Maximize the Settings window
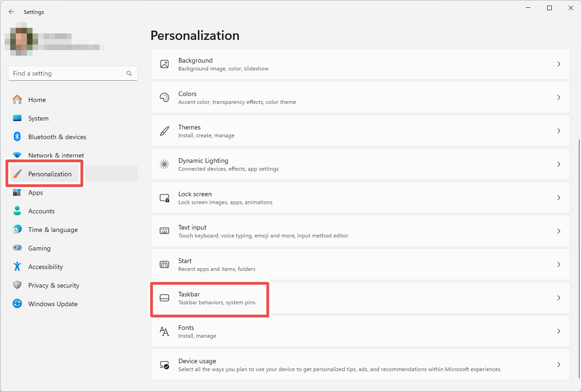This screenshot has height=392, width=582. point(549,8)
